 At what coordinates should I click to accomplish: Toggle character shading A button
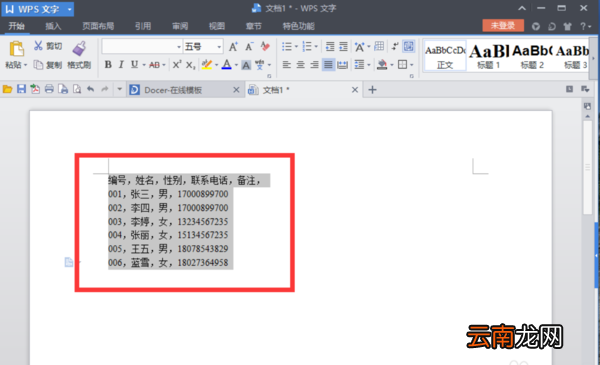click(x=246, y=65)
